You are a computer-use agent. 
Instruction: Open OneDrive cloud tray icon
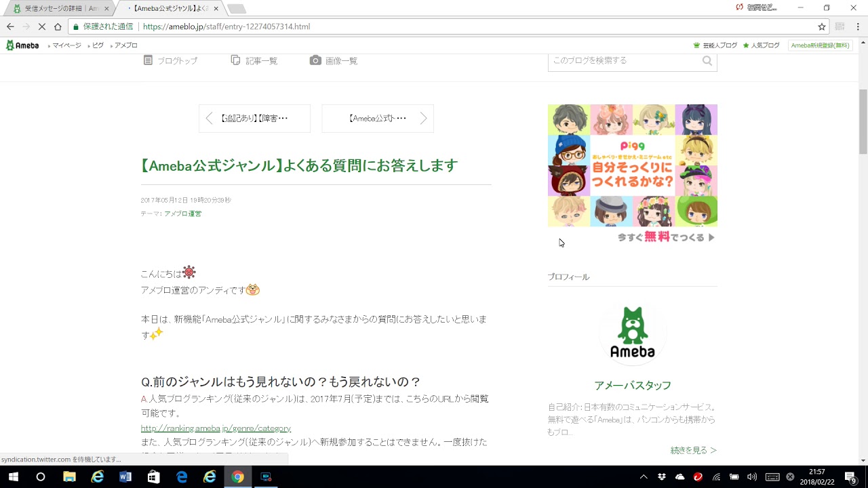point(680,476)
